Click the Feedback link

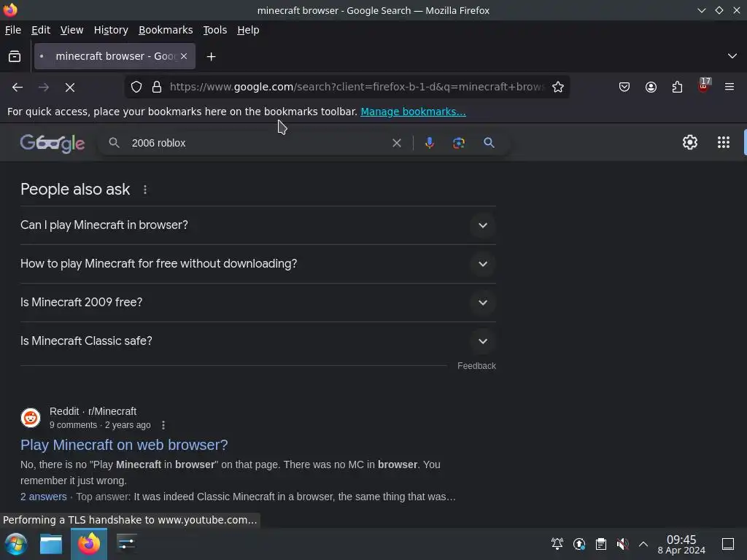pyautogui.click(x=476, y=366)
